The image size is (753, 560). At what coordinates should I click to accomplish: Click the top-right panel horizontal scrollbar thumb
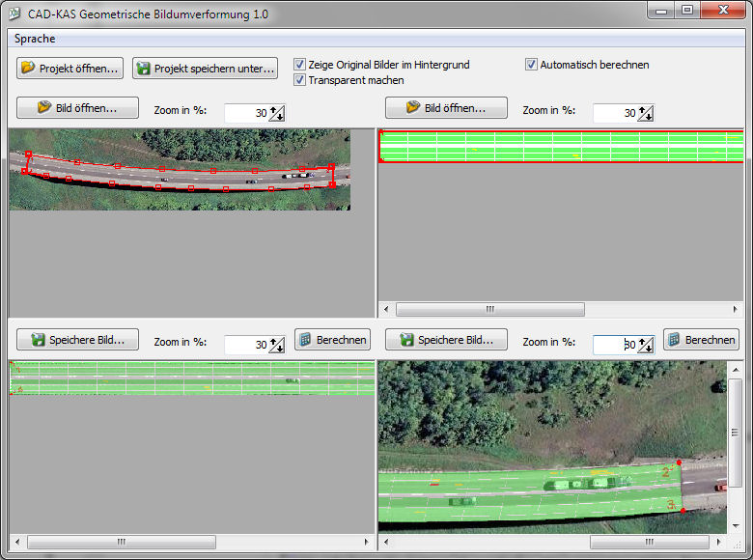click(x=489, y=310)
